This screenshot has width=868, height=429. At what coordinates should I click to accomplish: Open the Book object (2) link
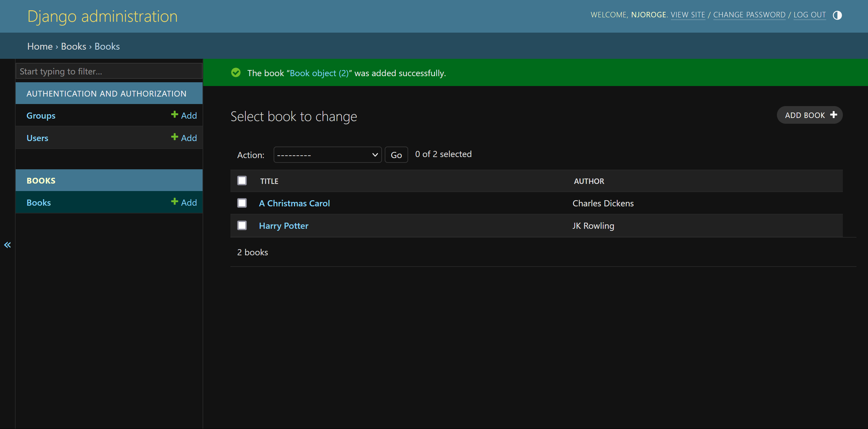[x=319, y=73]
